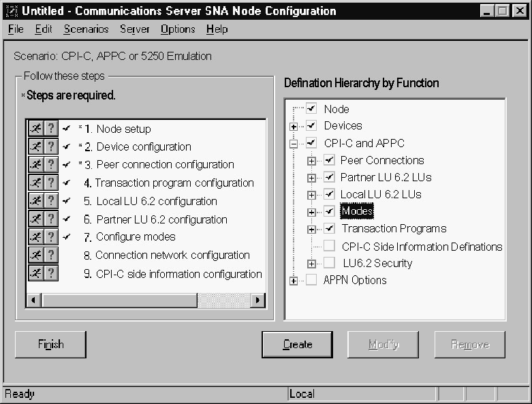Open help for CPI-C side information configuration

click(x=50, y=273)
